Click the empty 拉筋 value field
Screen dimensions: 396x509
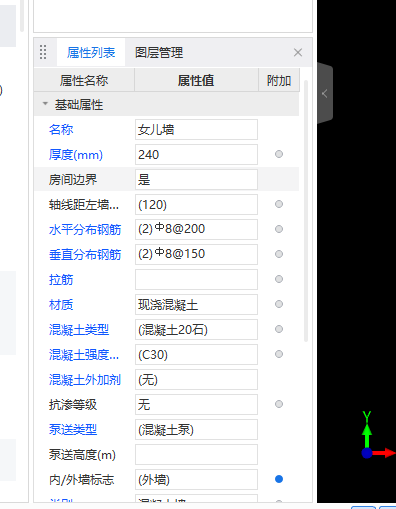196,280
